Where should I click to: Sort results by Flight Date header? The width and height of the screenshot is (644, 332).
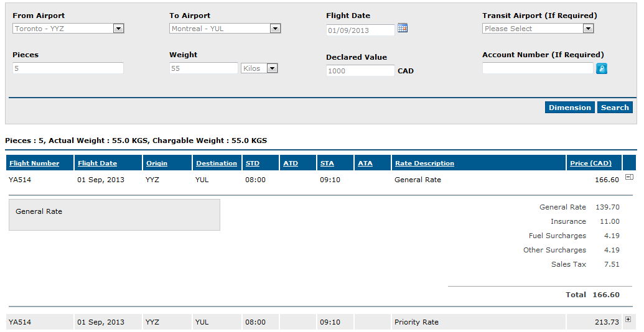97,164
